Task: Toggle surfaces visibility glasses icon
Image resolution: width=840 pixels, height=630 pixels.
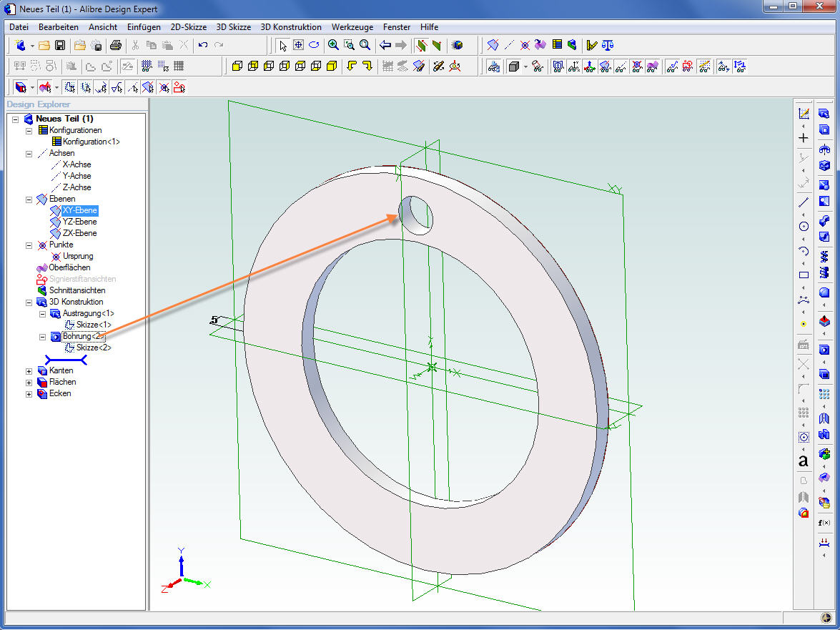Action: click(x=652, y=67)
